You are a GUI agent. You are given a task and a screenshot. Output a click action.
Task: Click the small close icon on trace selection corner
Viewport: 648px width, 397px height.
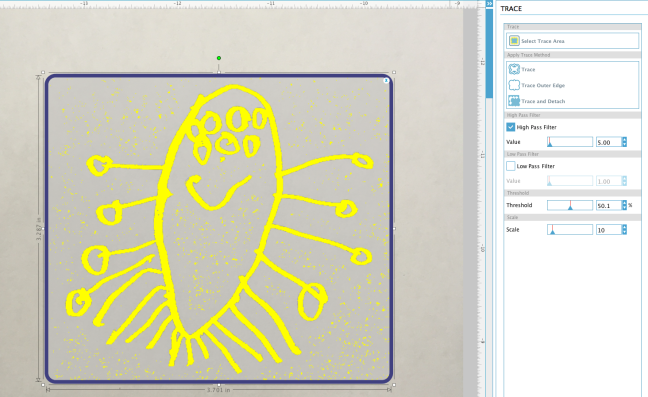point(386,81)
